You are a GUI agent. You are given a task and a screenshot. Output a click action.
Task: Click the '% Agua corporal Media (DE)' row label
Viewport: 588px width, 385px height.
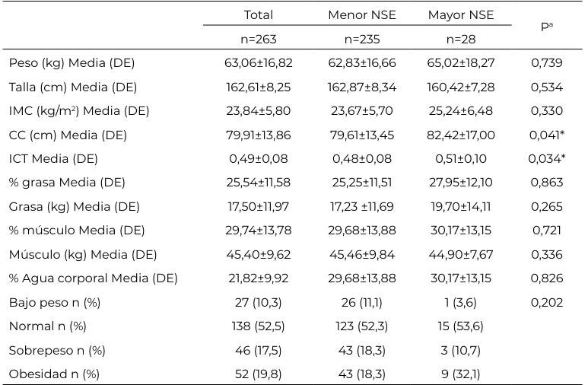point(93,278)
